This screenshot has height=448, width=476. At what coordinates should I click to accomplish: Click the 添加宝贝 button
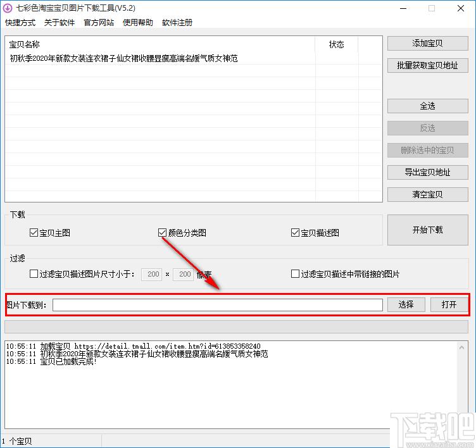pos(427,44)
